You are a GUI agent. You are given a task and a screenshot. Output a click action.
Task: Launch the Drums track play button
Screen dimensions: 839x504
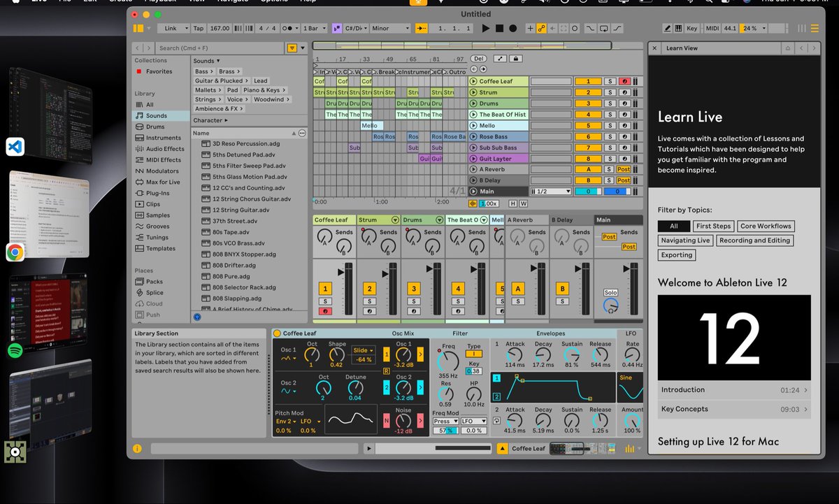[473, 103]
